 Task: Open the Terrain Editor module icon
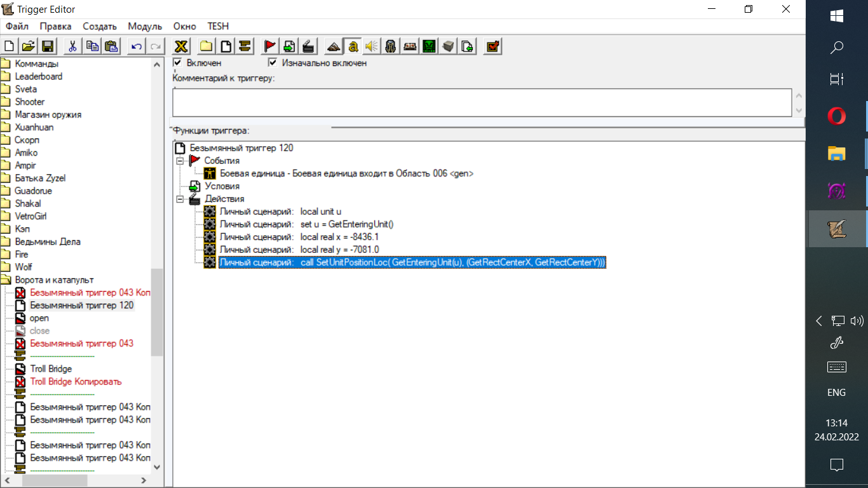[x=334, y=46]
